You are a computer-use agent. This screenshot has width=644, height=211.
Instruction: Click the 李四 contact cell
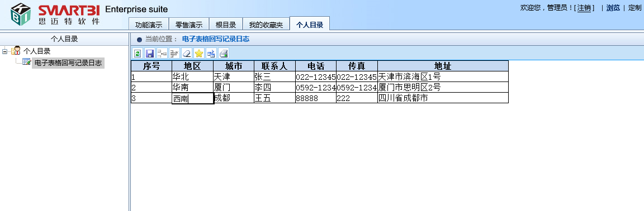(x=275, y=87)
